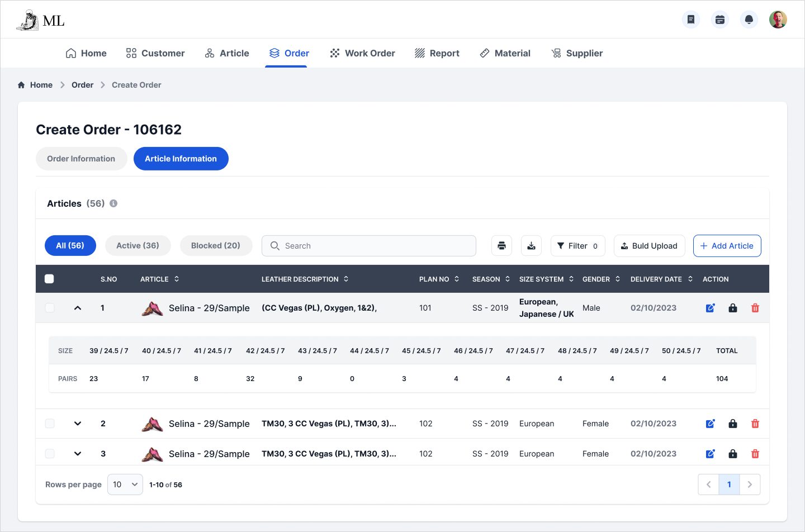Sort by the Article column
805x532 pixels.
(177, 279)
